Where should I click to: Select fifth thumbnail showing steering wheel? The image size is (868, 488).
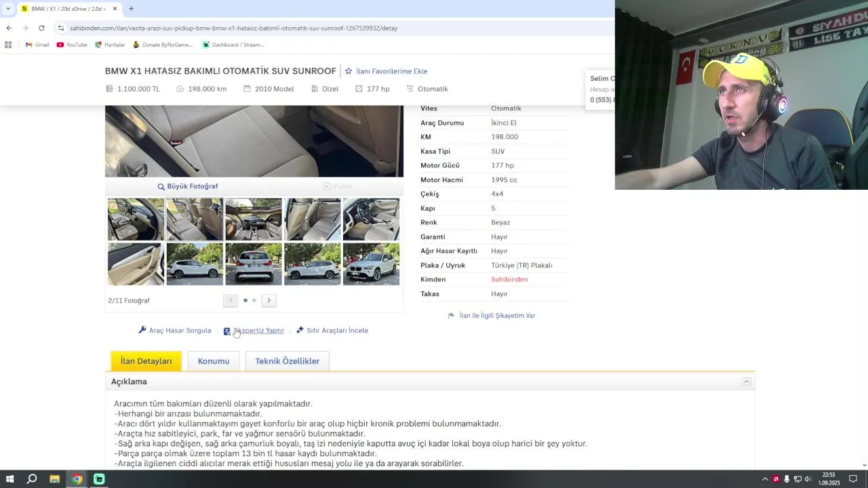tap(371, 220)
